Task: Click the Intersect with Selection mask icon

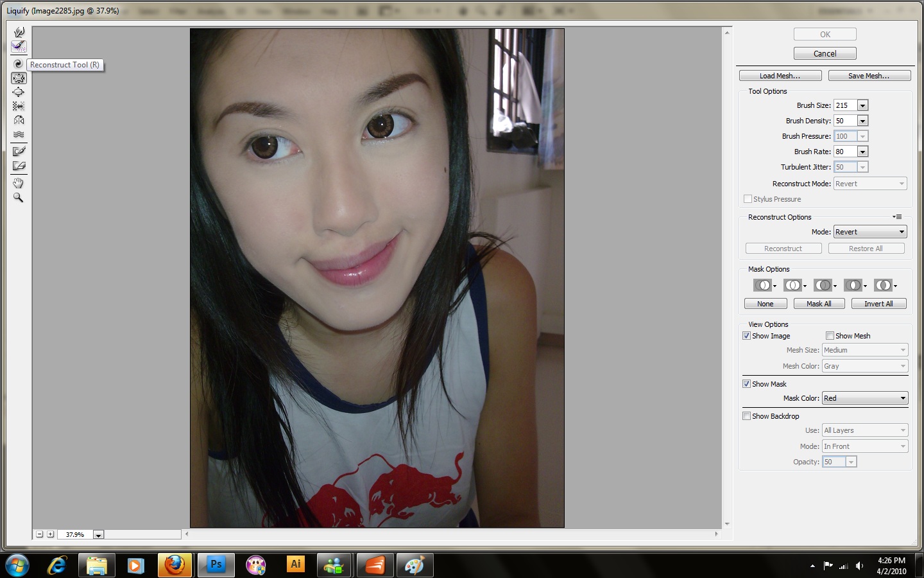Action: pos(853,285)
